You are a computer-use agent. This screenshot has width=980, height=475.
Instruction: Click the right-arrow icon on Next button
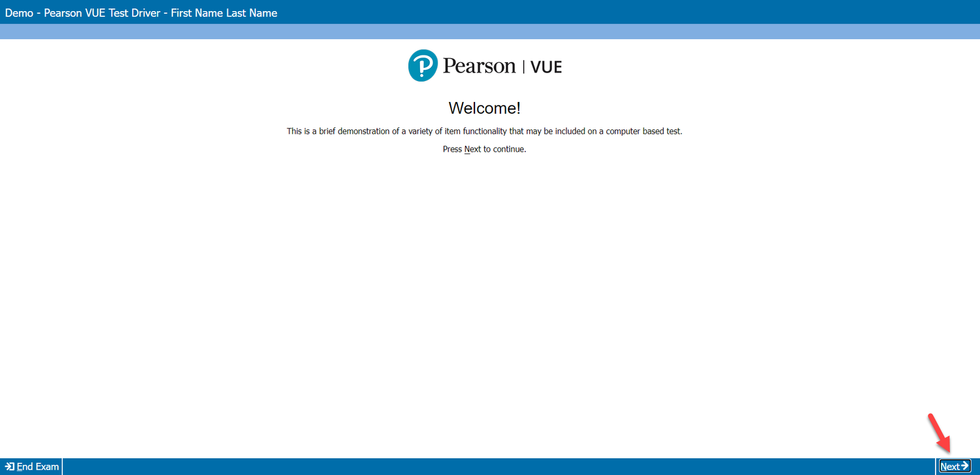964,466
